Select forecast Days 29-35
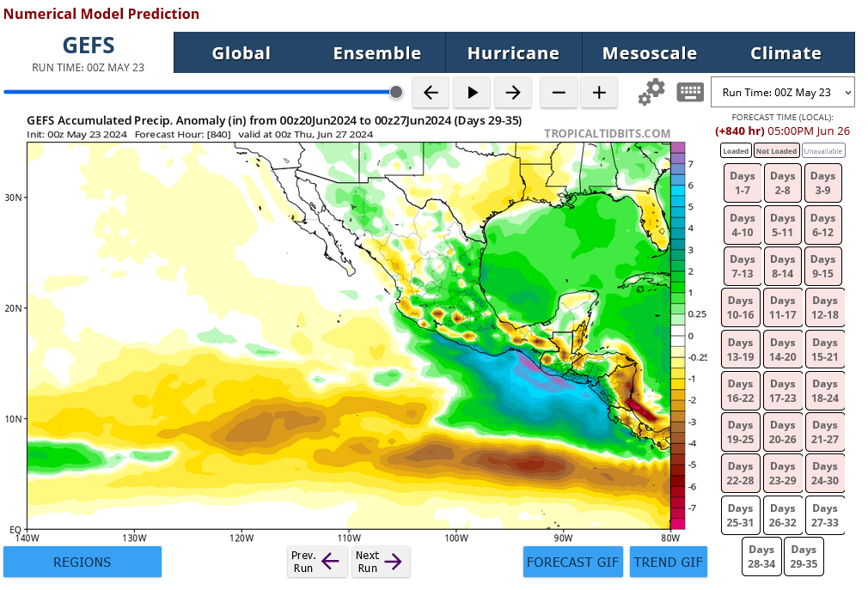The height and width of the screenshot is (590, 868). 804,557
